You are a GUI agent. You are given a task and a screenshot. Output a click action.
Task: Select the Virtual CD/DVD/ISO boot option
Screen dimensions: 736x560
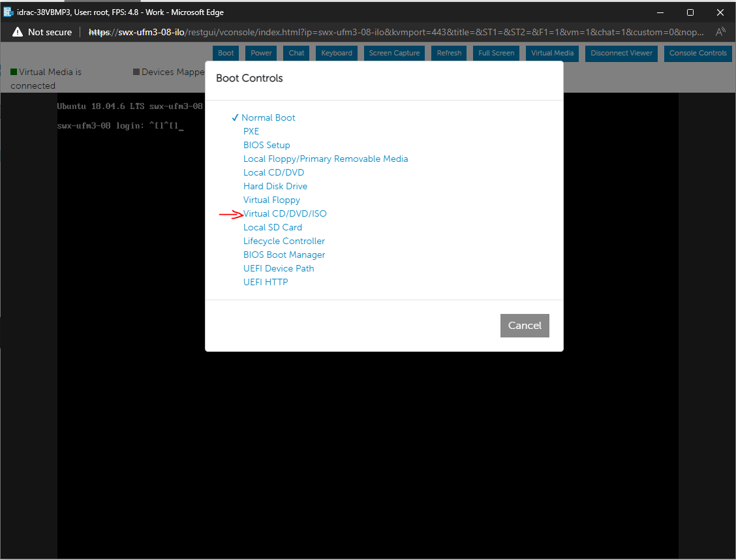click(x=284, y=213)
